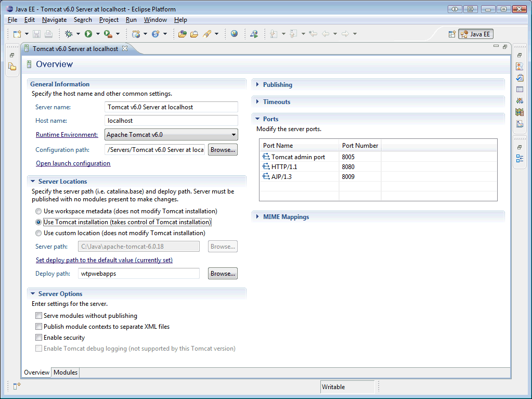Click Set deploy path to default value link
Viewport: 532px width, 399px height.
(x=104, y=260)
